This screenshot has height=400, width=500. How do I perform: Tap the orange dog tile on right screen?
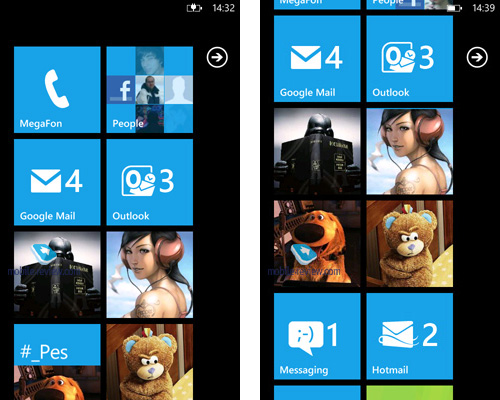coord(317,244)
